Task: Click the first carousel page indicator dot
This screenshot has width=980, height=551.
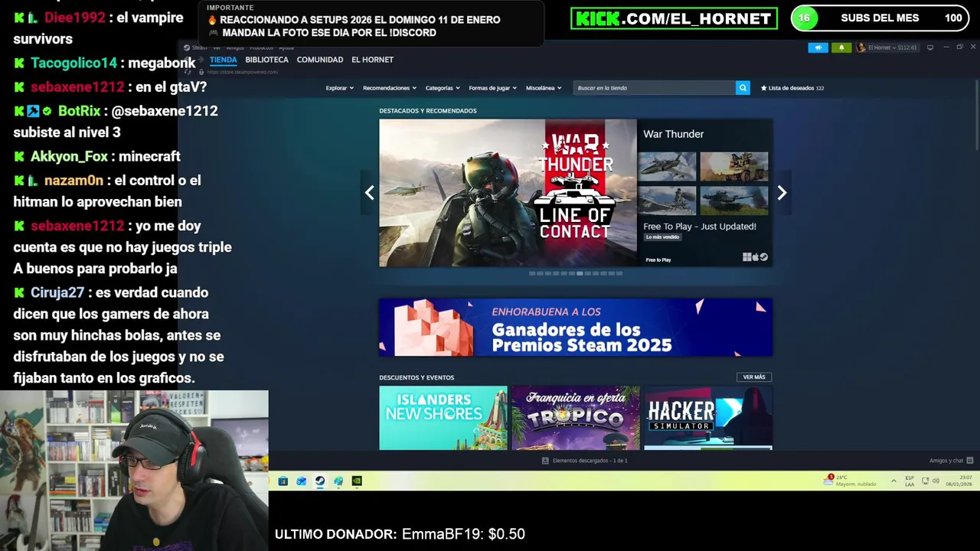Action: (x=532, y=273)
